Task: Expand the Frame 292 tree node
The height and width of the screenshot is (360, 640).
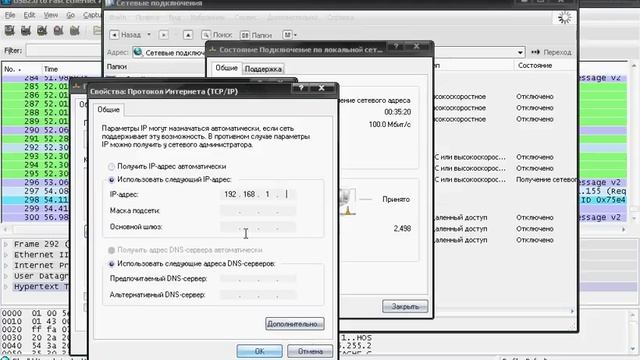Action: click(x=6, y=244)
